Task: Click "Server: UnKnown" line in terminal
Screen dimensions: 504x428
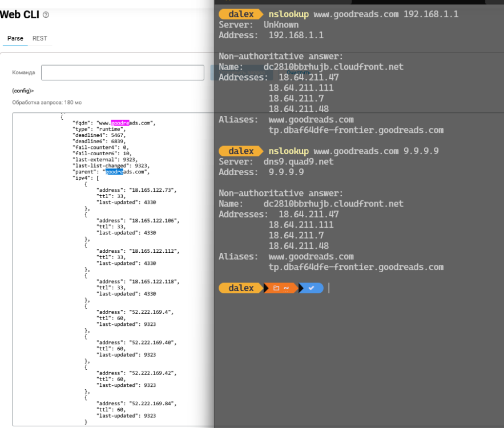Action: coord(259,25)
